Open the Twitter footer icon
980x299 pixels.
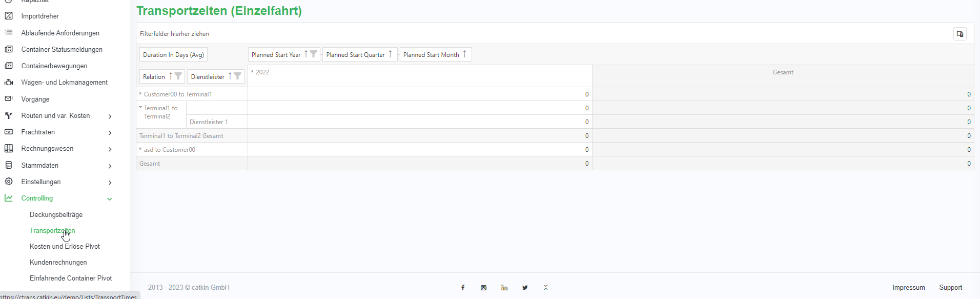coord(525,288)
